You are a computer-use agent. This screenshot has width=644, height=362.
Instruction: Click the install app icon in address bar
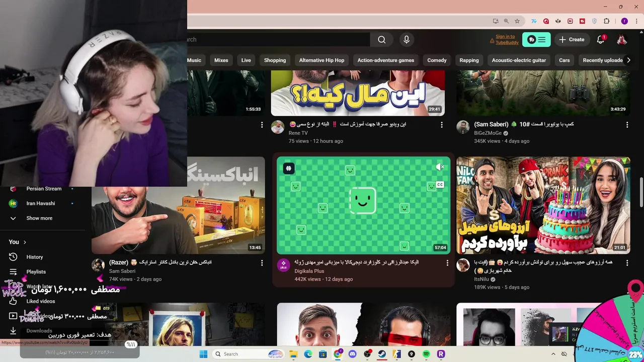pos(496,21)
